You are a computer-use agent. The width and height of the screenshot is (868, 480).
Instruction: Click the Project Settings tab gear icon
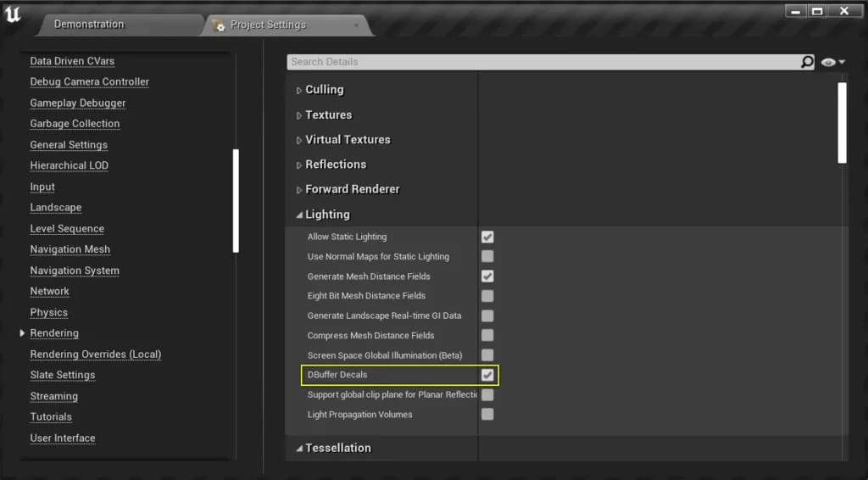[x=220, y=25]
